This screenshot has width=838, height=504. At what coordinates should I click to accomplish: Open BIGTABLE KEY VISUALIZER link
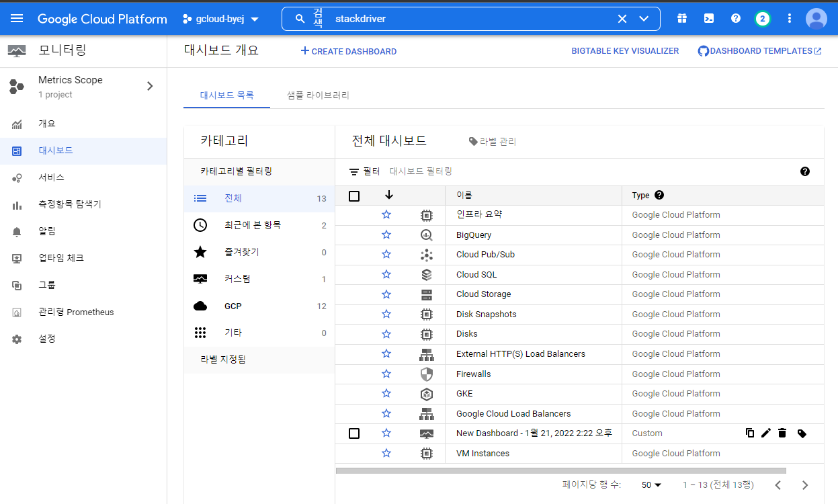tap(625, 51)
